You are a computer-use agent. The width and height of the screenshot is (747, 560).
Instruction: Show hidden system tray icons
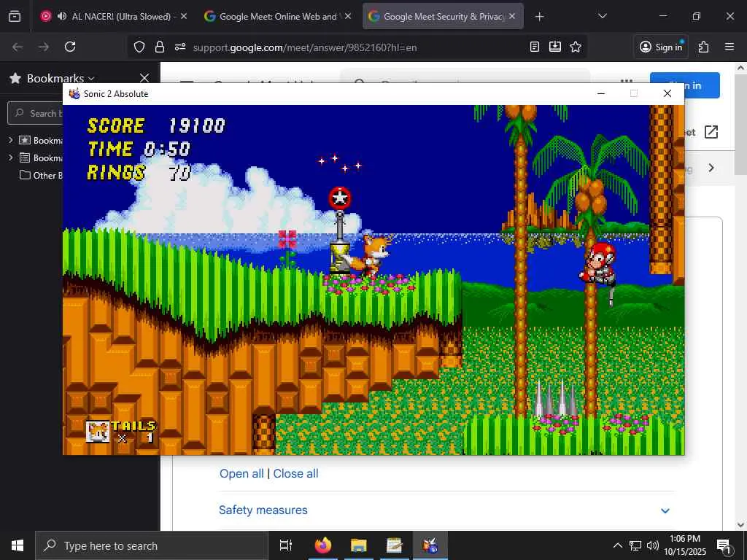(x=617, y=545)
